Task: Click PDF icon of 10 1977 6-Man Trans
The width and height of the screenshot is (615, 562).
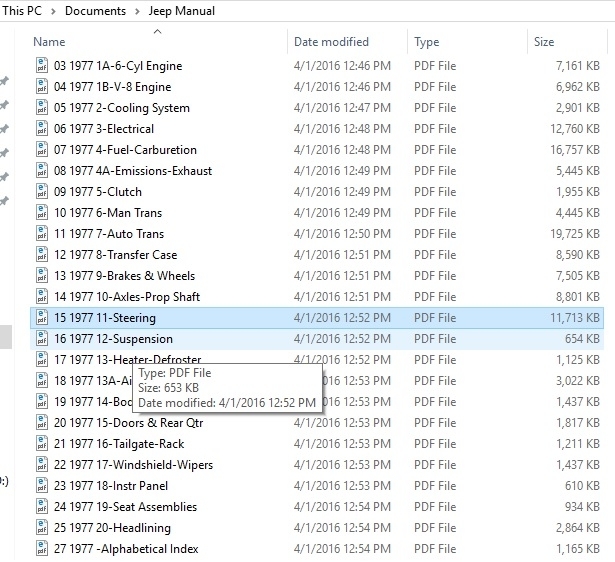Action: pos(42,213)
